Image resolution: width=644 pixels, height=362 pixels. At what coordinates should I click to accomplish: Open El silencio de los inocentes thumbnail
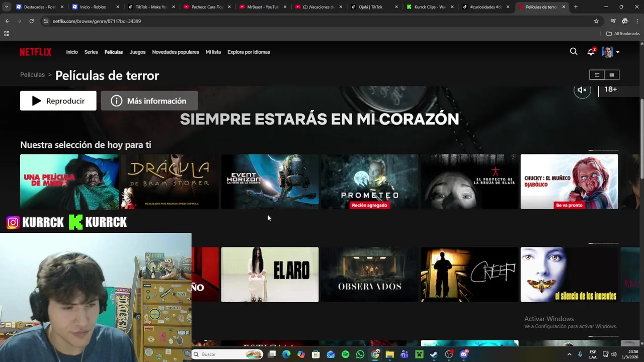click(570, 275)
